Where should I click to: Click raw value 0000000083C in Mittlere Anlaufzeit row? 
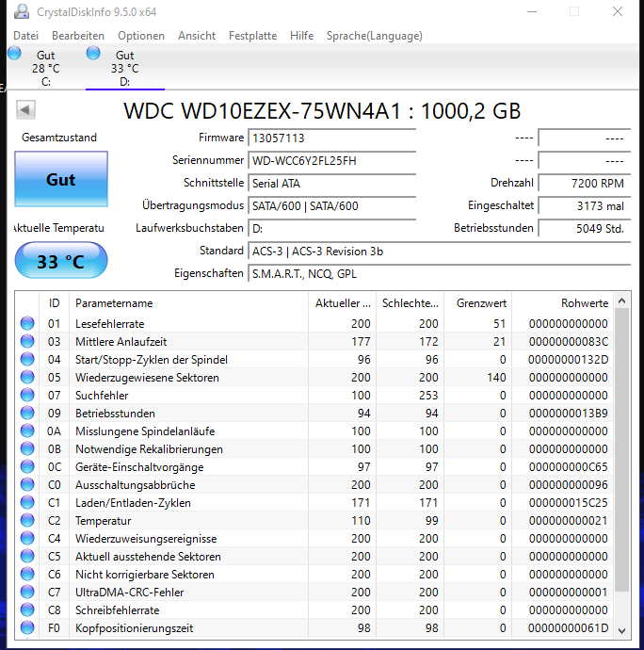pyautogui.click(x=568, y=342)
